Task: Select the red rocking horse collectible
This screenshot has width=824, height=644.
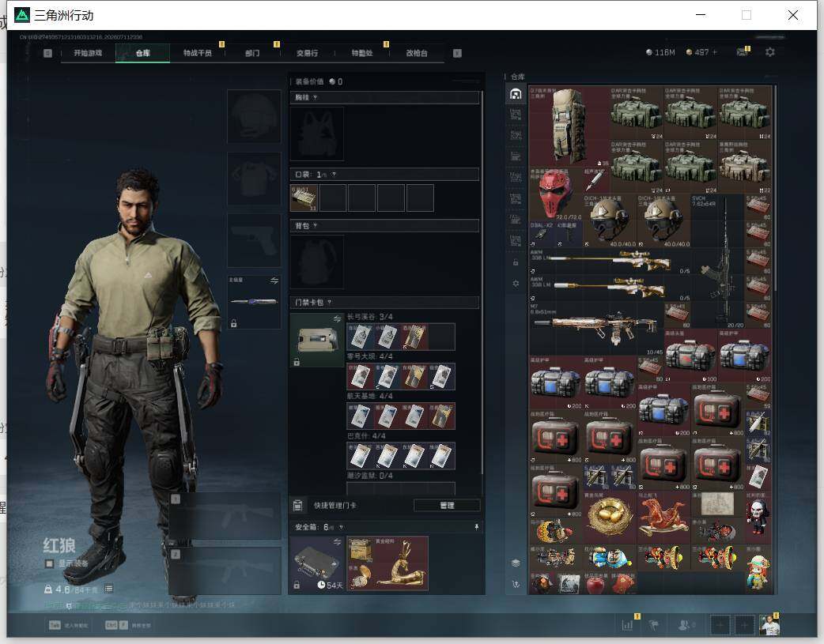Action: point(663,517)
